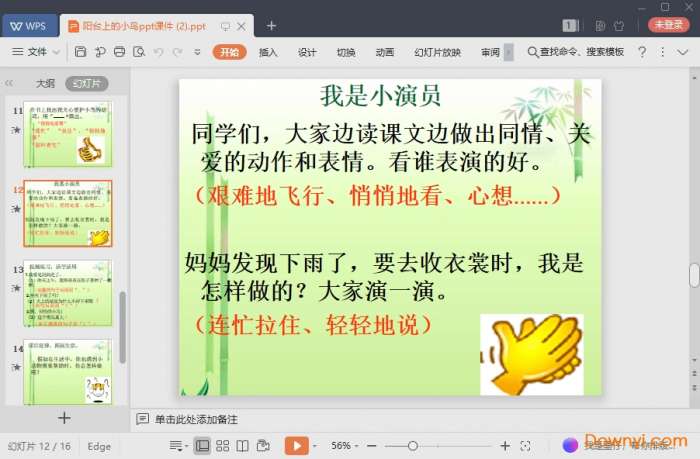Show more ribbon tabs with the right arrow

coord(508,52)
